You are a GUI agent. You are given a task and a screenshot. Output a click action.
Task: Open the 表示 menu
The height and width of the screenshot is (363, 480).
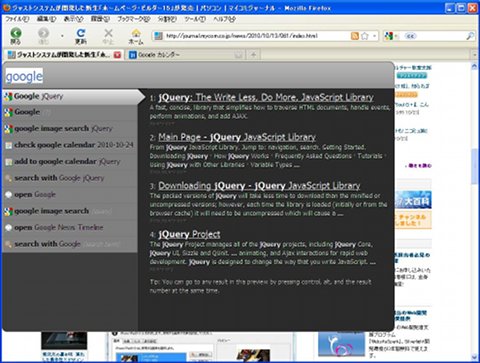[73, 19]
